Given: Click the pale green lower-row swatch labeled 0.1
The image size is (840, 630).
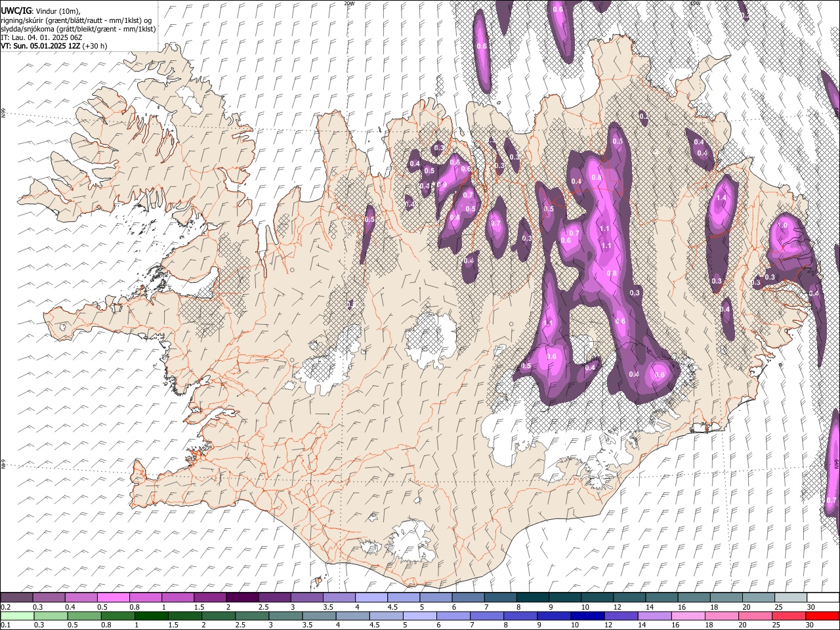Looking at the screenshot, I should [17, 616].
